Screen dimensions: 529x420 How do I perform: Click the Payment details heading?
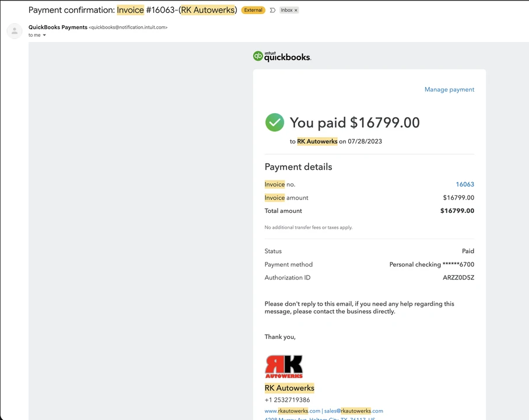298,167
